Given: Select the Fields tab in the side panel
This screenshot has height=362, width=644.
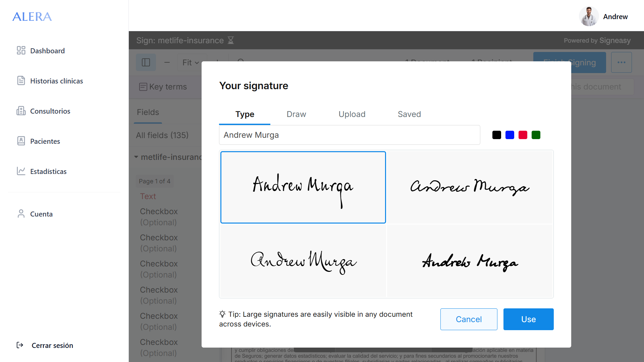Looking at the screenshot, I should [148, 112].
